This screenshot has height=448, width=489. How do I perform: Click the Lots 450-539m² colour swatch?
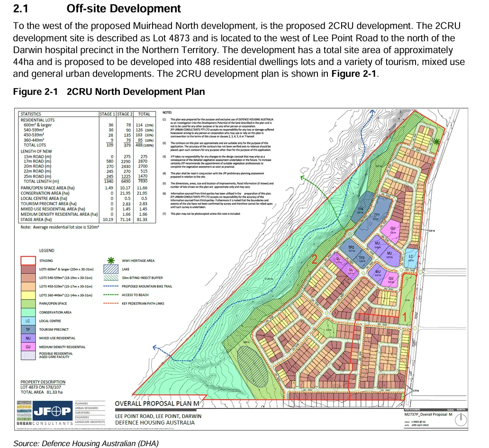pyautogui.click(x=28, y=286)
